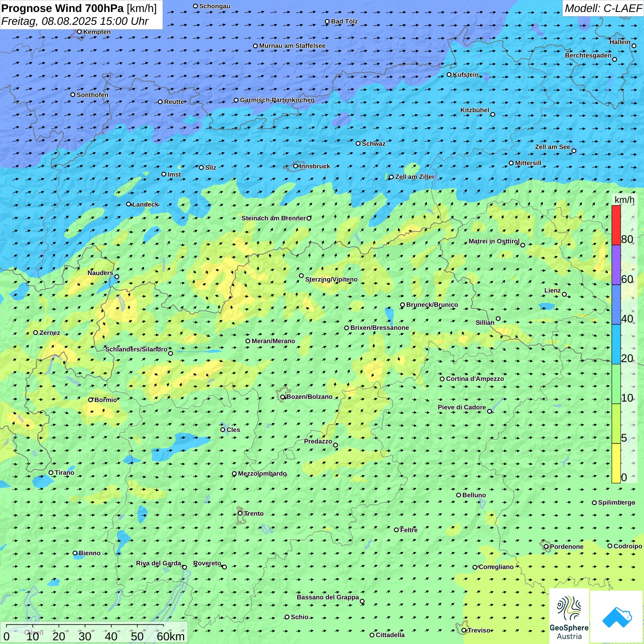644x644 pixels.
Task: Click the 'Bad Tölz' label
Action: [344, 21]
